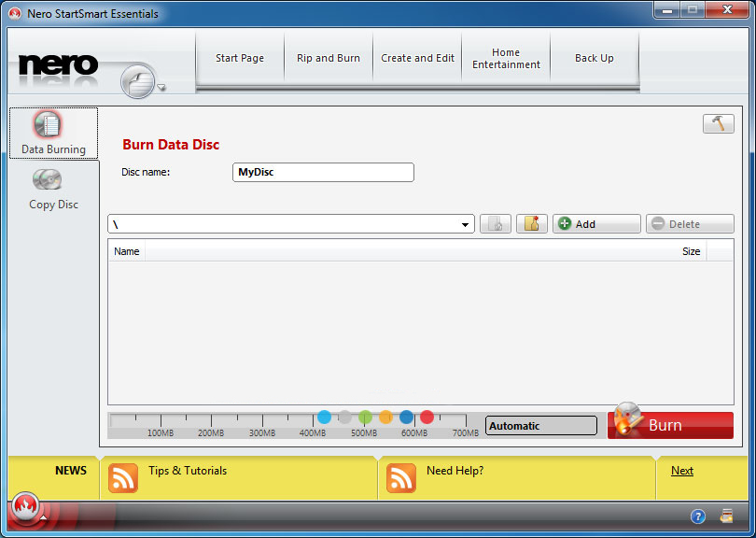
Task: Click the Need Help RSS icon
Action: 401,477
